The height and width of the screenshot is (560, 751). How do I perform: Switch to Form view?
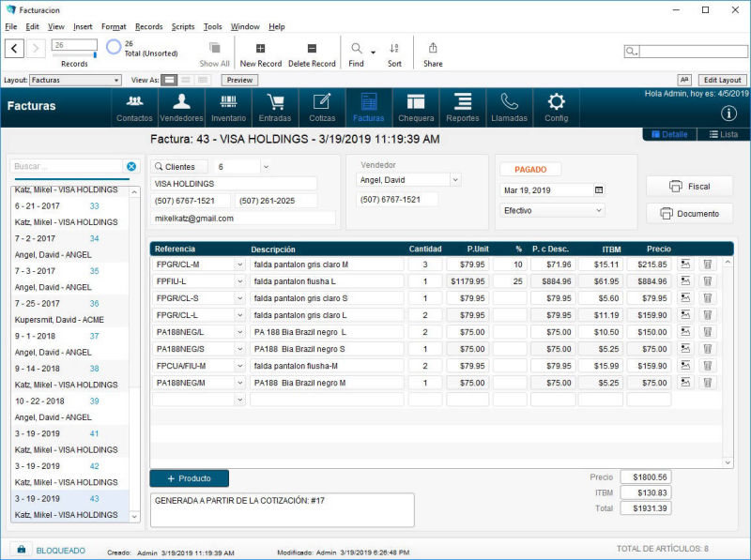pos(169,80)
